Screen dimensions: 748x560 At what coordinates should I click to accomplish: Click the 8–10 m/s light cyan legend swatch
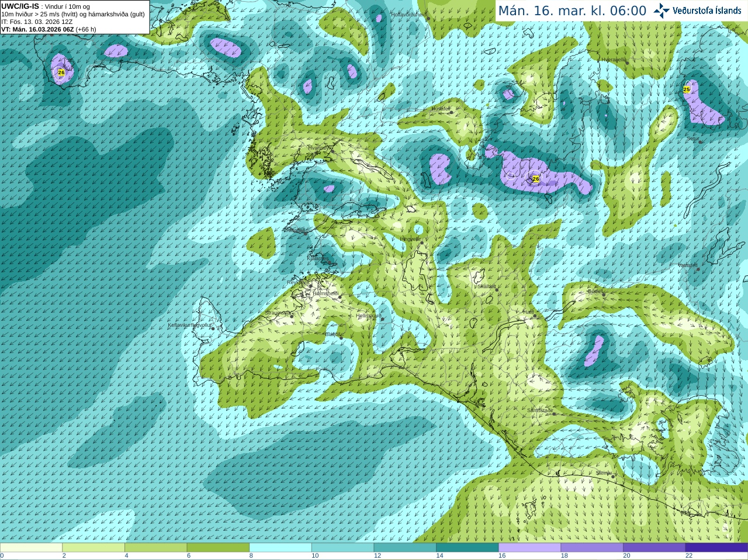[x=280, y=548]
